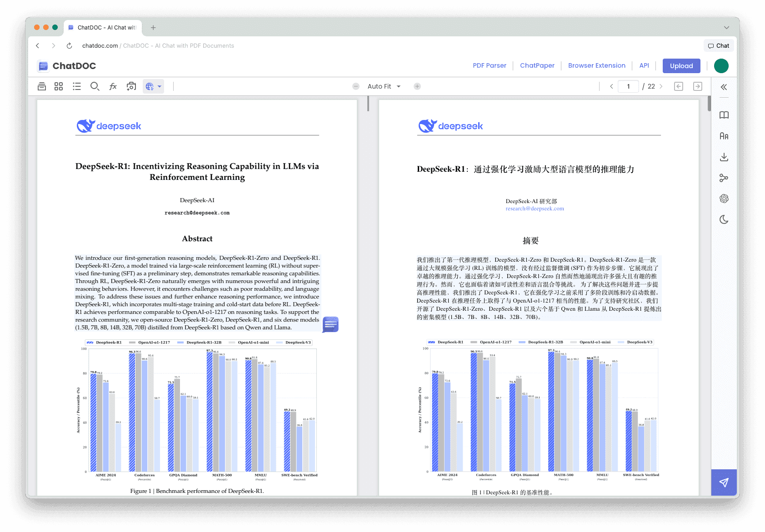Viewport: 765px width, 532px height.
Task: Click the page number input field
Action: click(x=629, y=86)
